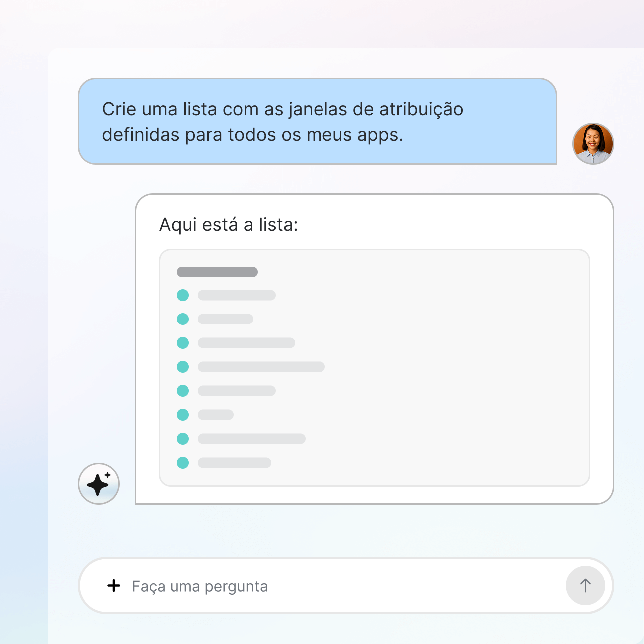Select the last teal bullet in the list
The image size is (644, 644).
[x=183, y=463]
